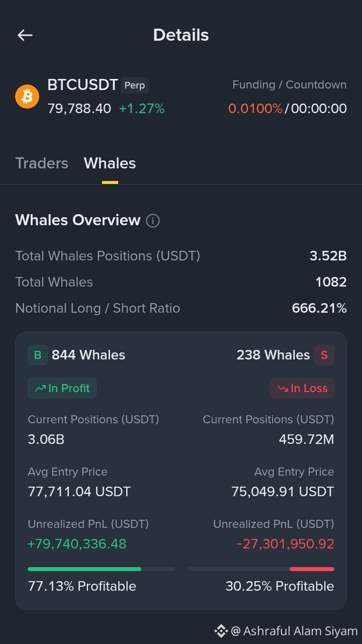Viewport: 362px width, 644px height.
Task: Tap the +79,740,336.48 unrealized PnL
Action: coord(77,544)
